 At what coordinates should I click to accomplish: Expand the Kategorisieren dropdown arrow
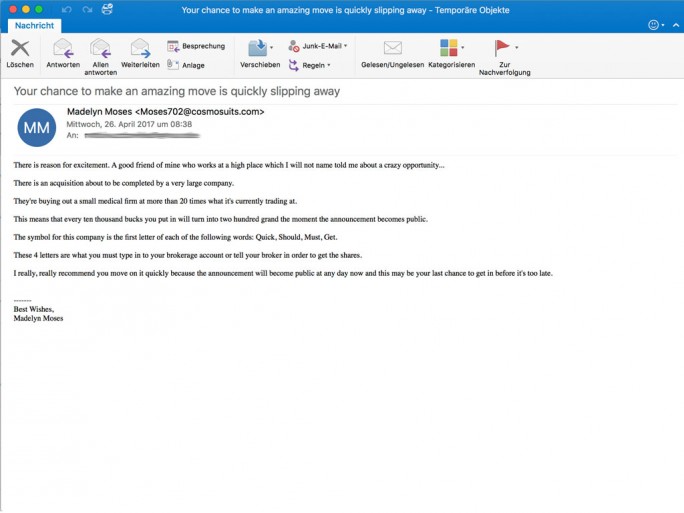click(x=463, y=47)
